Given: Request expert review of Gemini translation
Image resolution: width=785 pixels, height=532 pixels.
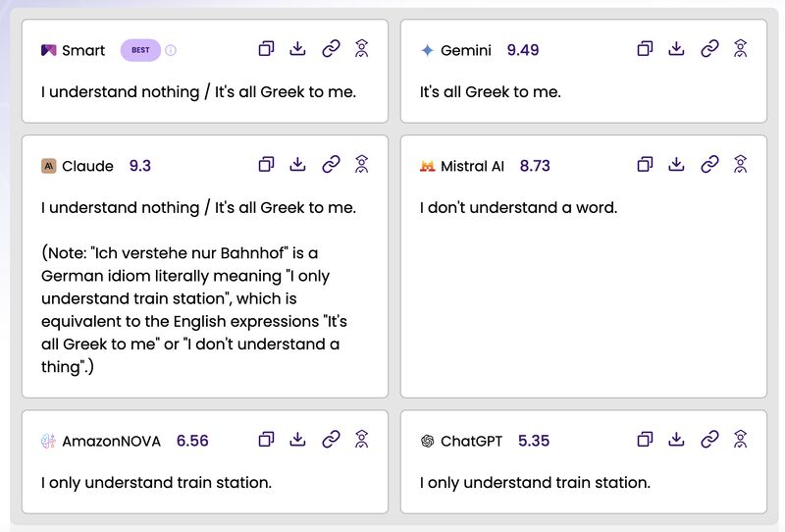Looking at the screenshot, I should (x=740, y=49).
